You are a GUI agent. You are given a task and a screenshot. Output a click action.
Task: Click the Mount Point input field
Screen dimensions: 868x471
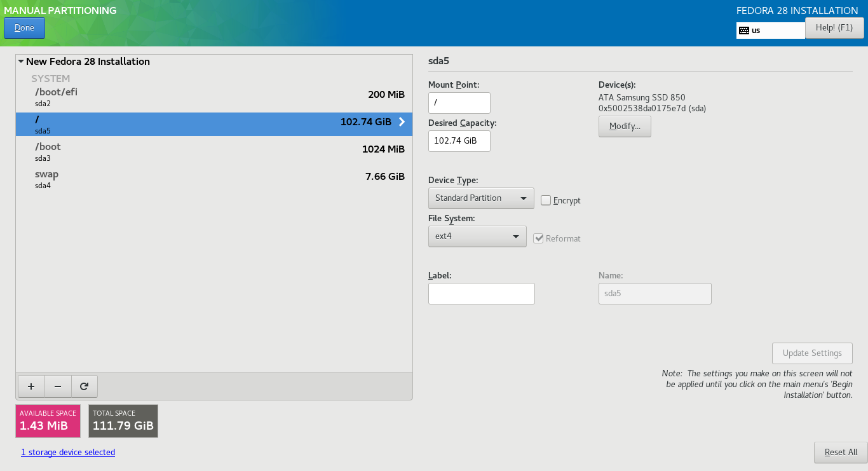[x=459, y=103]
